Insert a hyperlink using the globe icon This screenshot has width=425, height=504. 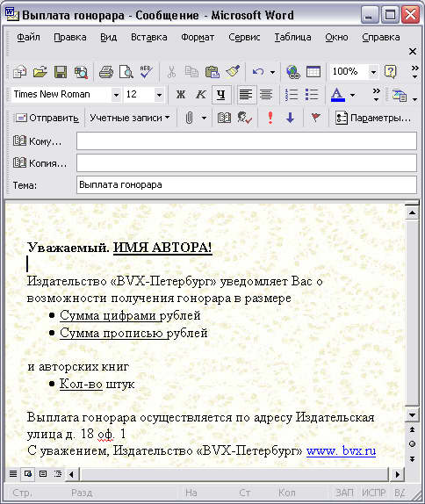pos(293,72)
